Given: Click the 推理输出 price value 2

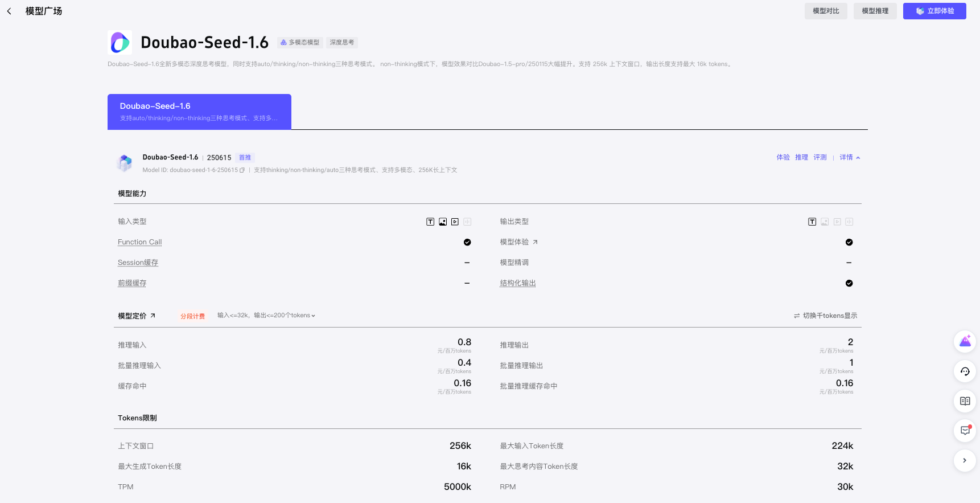Looking at the screenshot, I should 850,342.
